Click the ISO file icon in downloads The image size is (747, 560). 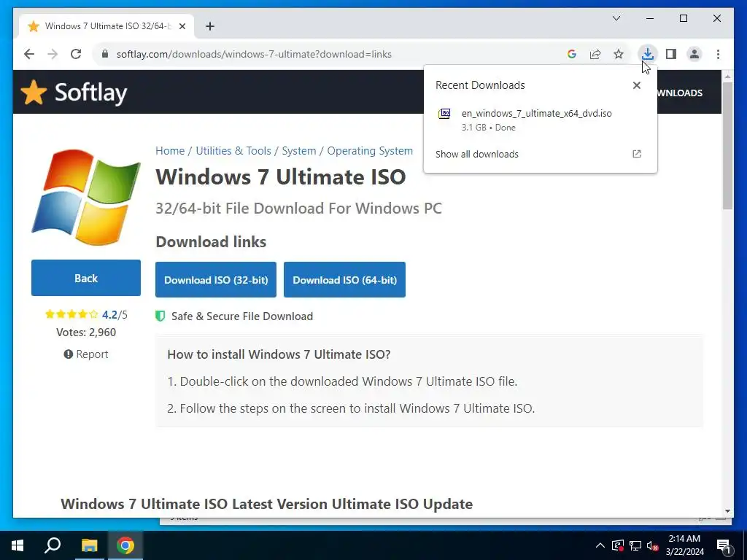444,114
